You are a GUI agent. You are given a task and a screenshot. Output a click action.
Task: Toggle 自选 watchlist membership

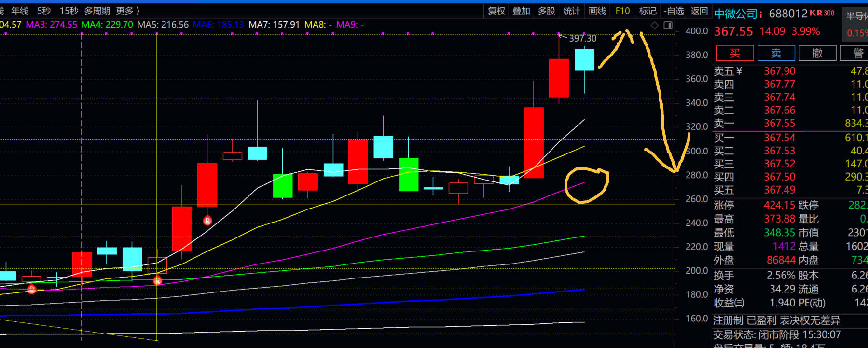pos(674,11)
